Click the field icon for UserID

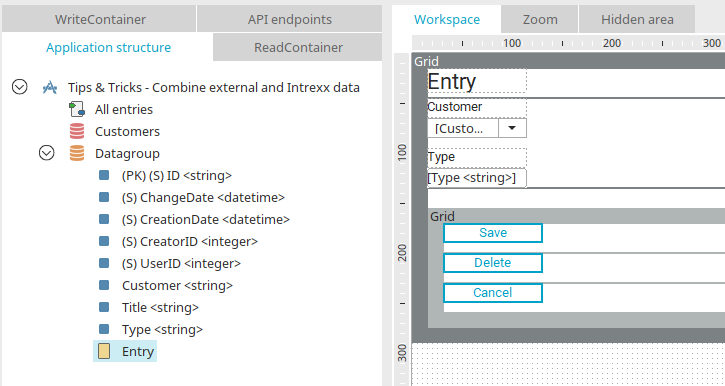104,263
